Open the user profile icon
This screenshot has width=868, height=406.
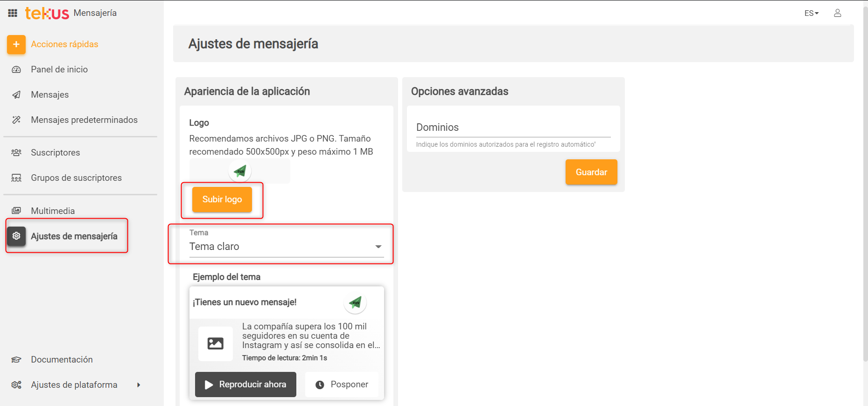[837, 13]
